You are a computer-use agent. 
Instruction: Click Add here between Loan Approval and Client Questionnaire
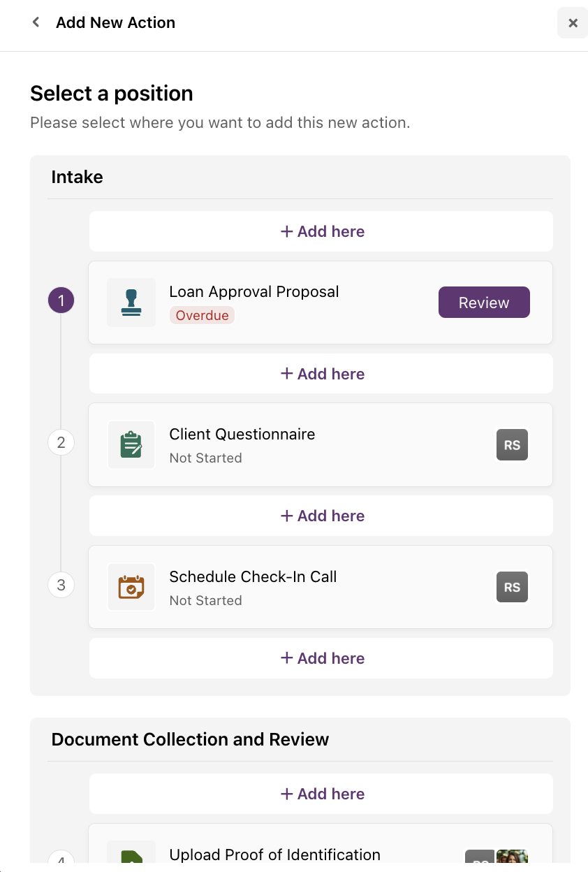tap(321, 373)
